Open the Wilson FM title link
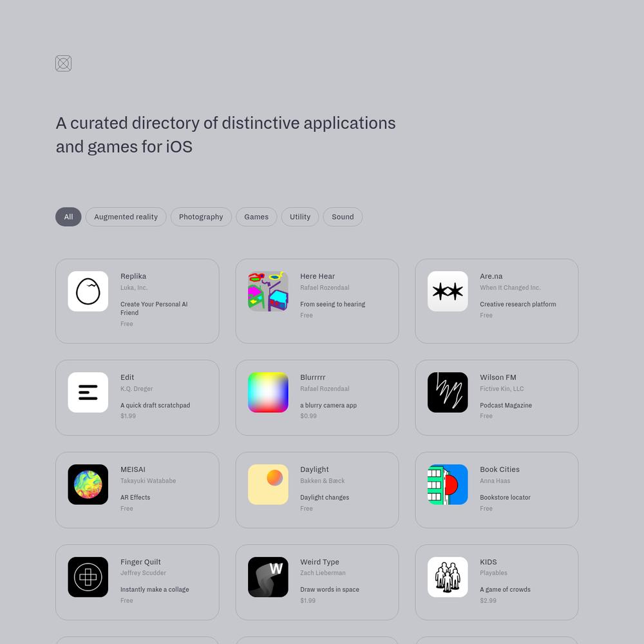The image size is (644, 644). tap(498, 377)
